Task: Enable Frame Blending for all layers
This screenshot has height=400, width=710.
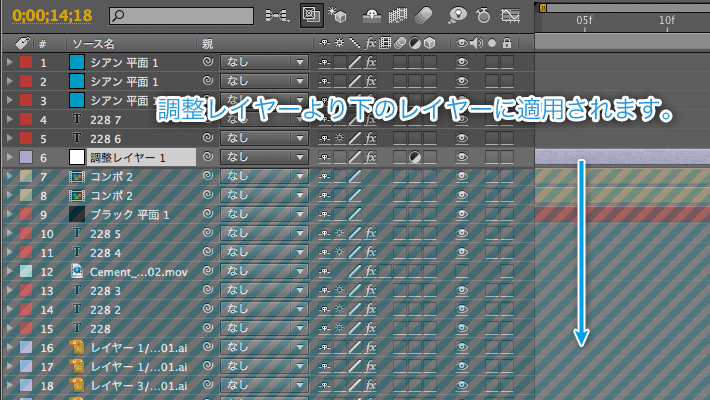Action: [398, 16]
